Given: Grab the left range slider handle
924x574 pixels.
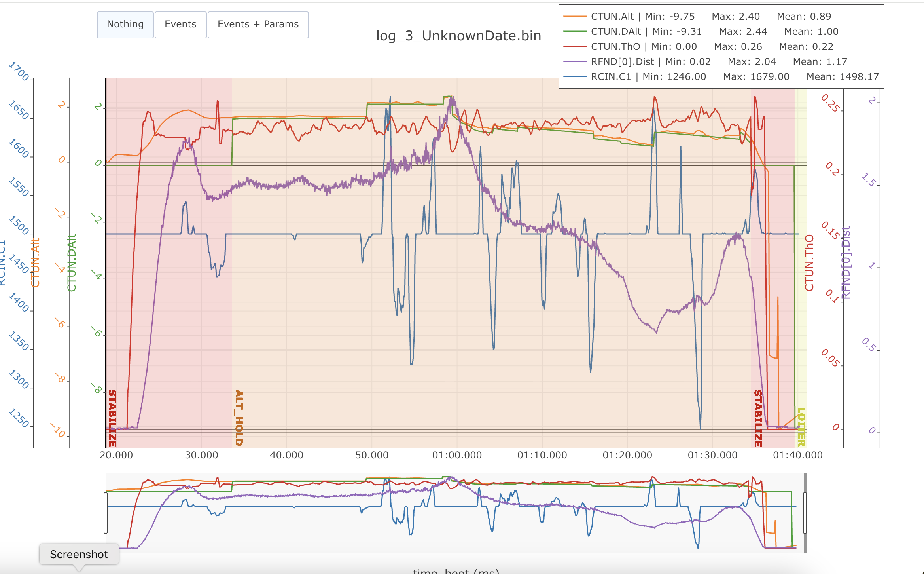Looking at the screenshot, I should 106,513.
